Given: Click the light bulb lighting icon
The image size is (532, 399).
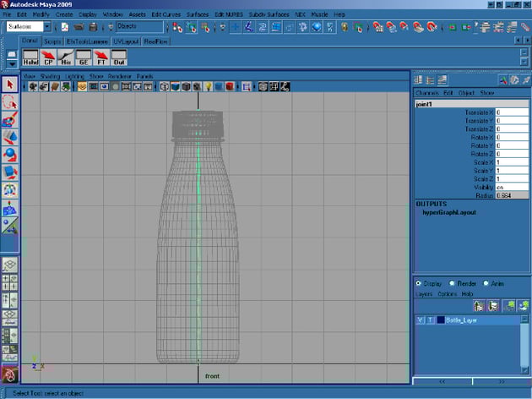Looking at the screenshot, I should pyautogui.click(x=207, y=86).
